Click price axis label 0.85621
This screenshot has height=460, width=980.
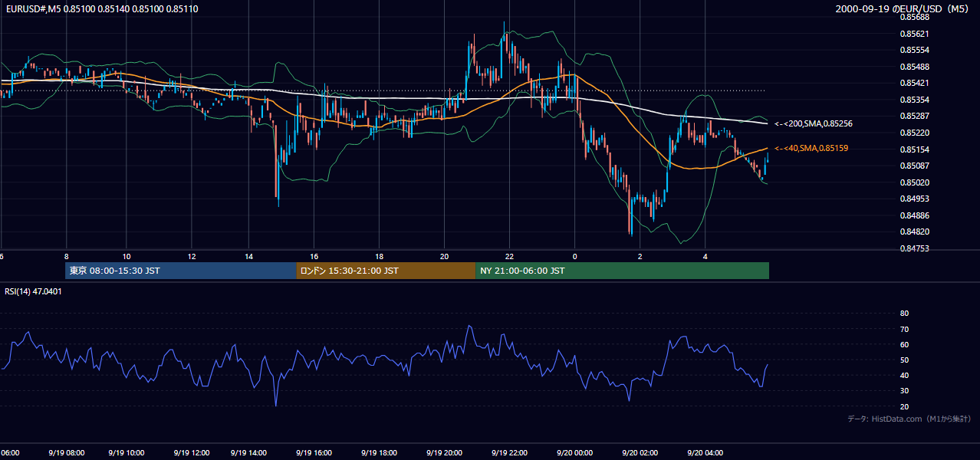pos(914,34)
